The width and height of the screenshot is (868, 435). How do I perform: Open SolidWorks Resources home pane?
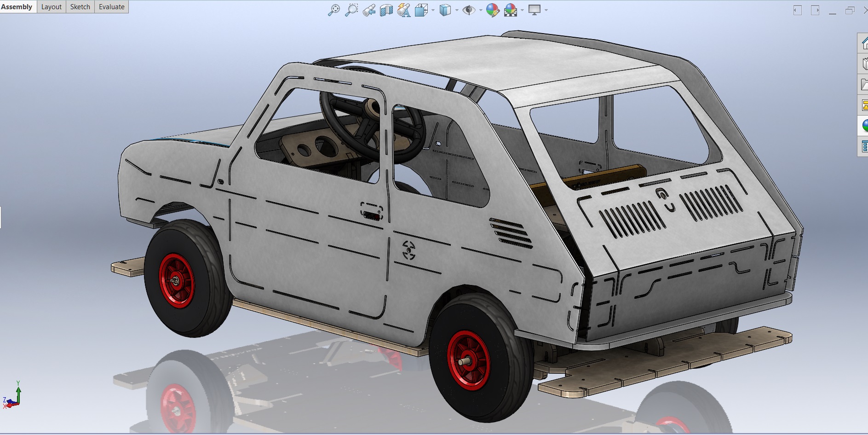[863, 43]
